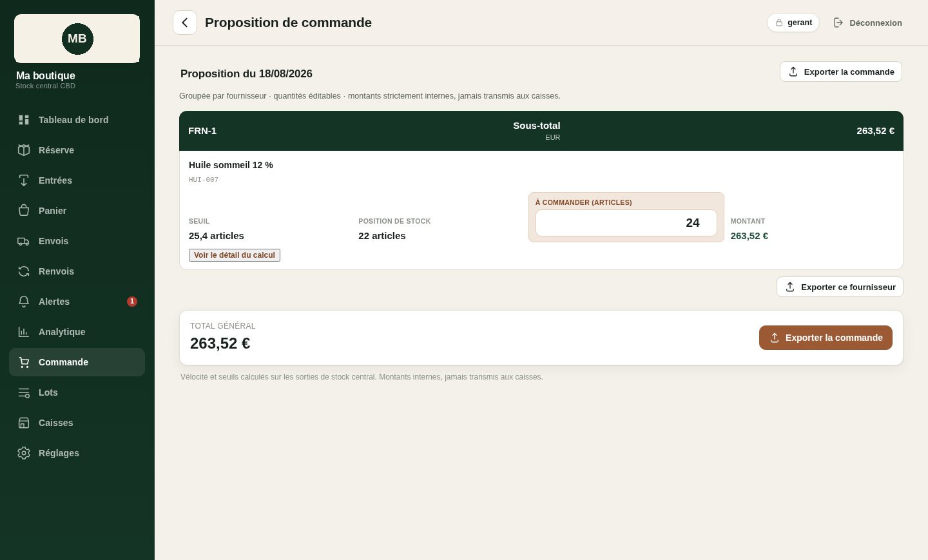Screen dimensions: 928x560
Task: Click the MB logo avatar
Action: 77,39
